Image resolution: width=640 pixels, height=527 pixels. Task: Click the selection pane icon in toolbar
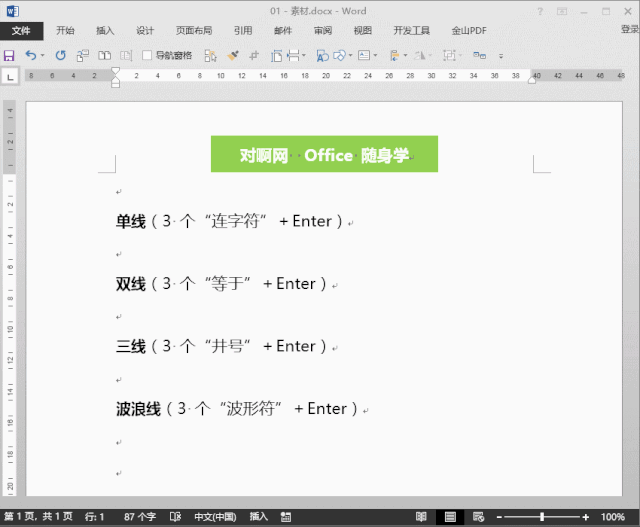pyautogui.click(x=480, y=55)
